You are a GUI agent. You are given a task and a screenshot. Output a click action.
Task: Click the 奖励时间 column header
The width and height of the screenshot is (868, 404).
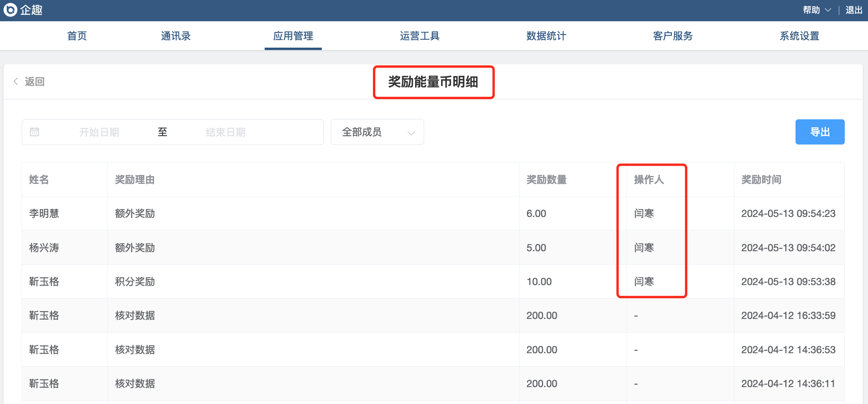[761, 180]
